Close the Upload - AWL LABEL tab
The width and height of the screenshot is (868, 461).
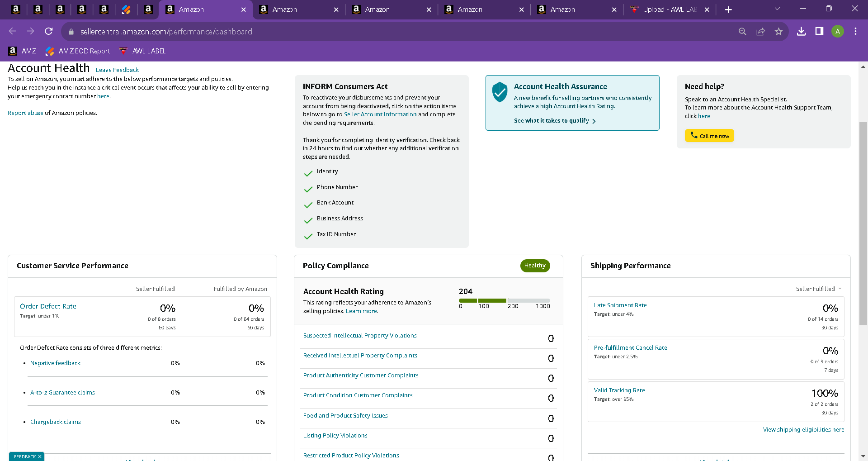707,10
